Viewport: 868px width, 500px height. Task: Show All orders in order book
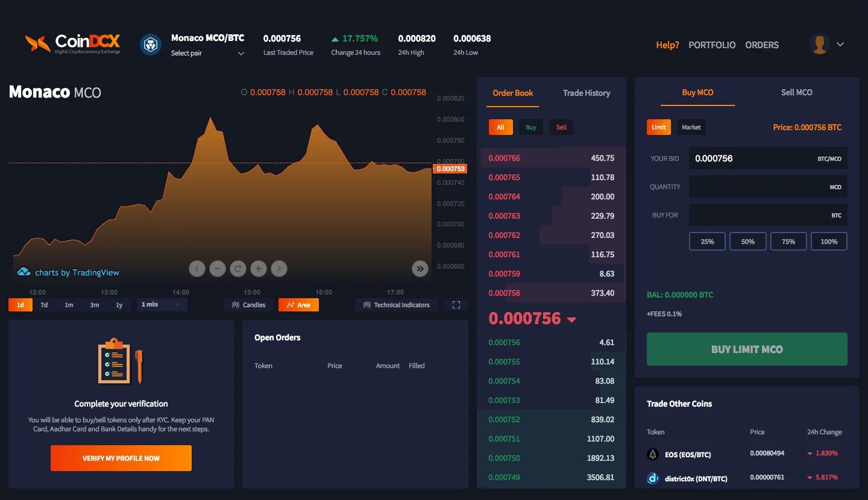coord(500,127)
